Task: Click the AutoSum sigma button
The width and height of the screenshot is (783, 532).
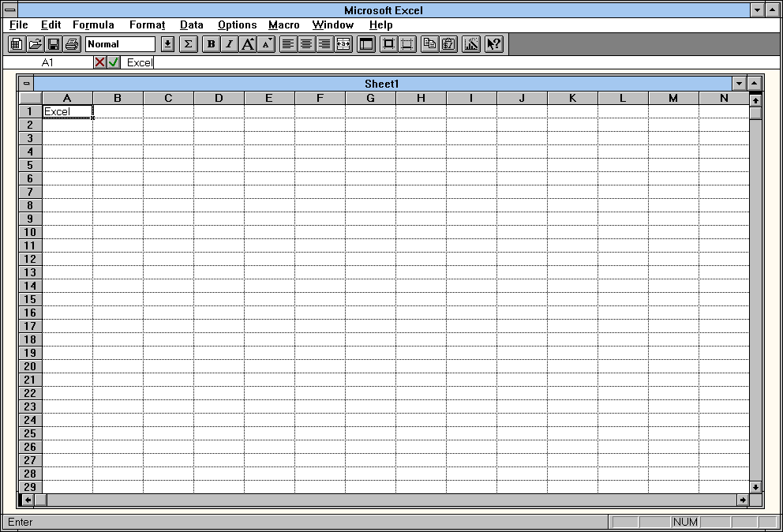Action: pos(189,44)
